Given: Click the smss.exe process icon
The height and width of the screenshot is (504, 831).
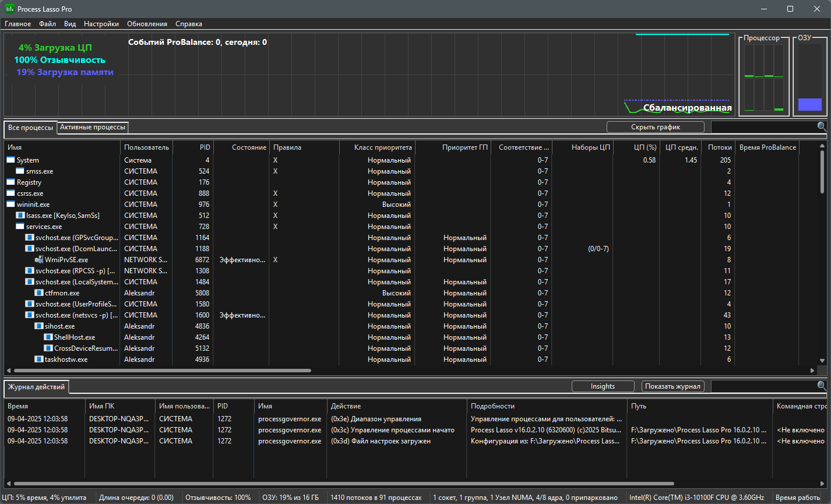Looking at the screenshot, I should [x=20, y=171].
